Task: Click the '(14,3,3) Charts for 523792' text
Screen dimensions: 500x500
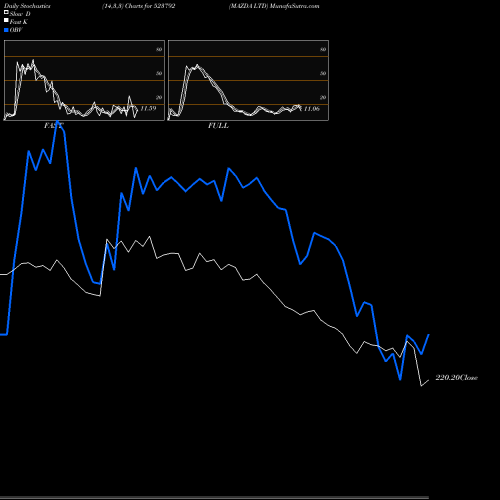Action: (139, 6)
